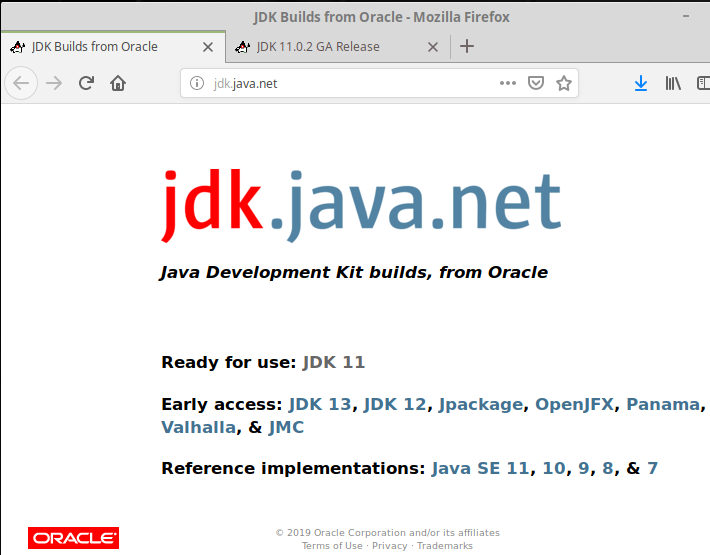The image size is (710, 555).
Task: Show site information for jdk.java.net
Action: coord(197,83)
